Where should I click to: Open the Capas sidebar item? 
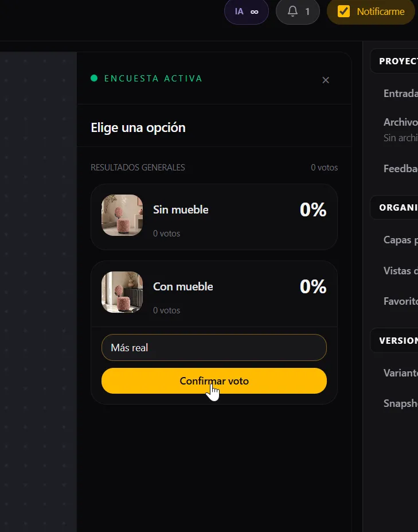[x=400, y=240]
